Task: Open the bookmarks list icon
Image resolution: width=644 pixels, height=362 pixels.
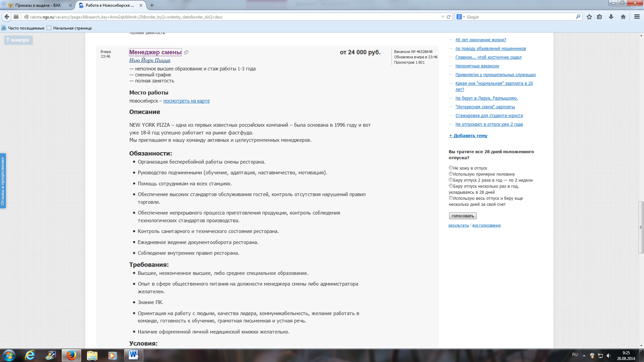Action: click(599, 17)
